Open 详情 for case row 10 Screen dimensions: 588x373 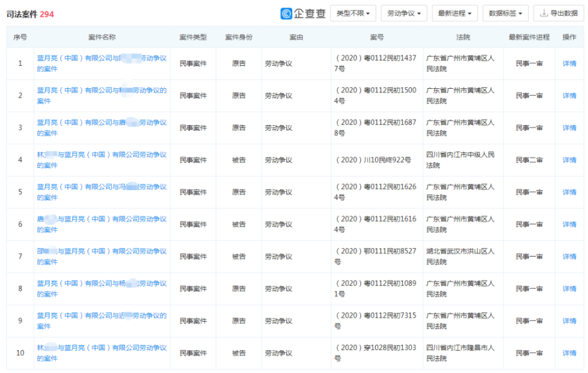point(569,353)
